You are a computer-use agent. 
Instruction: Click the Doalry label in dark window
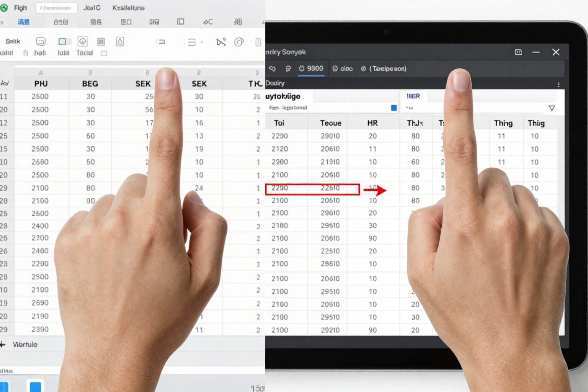[x=275, y=83]
